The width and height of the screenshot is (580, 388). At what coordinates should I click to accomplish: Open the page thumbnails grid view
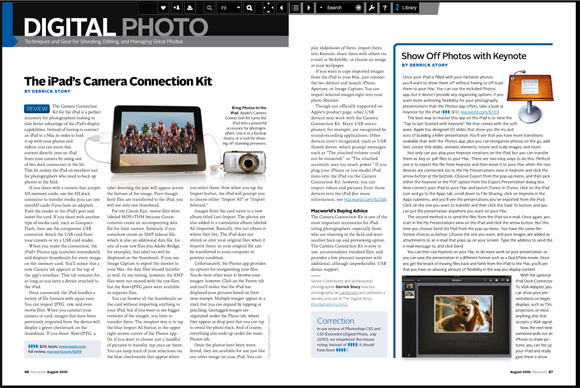tap(295, 8)
